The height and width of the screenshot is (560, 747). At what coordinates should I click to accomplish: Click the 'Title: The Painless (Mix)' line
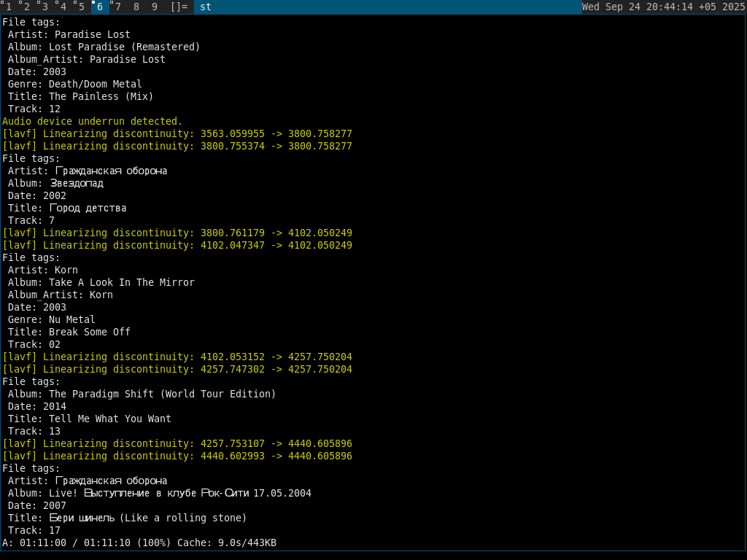(80, 96)
